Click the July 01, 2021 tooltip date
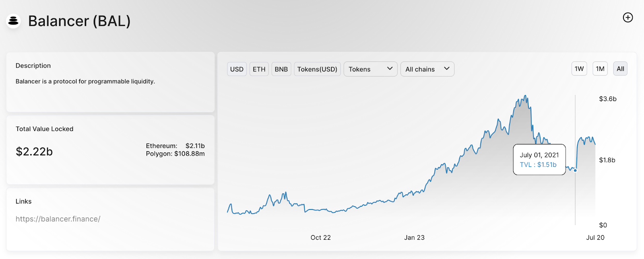Viewport: 644px width, 259px height. pyautogui.click(x=539, y=155)
